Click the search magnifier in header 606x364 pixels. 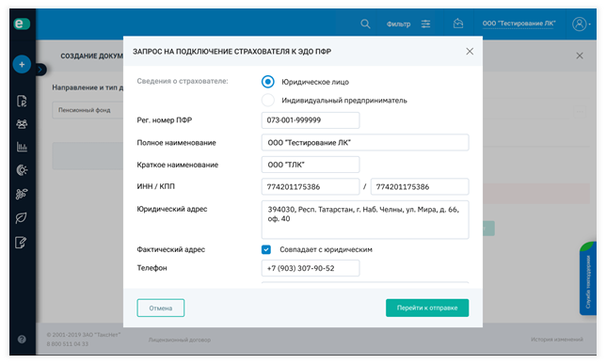tap(365, 24)
